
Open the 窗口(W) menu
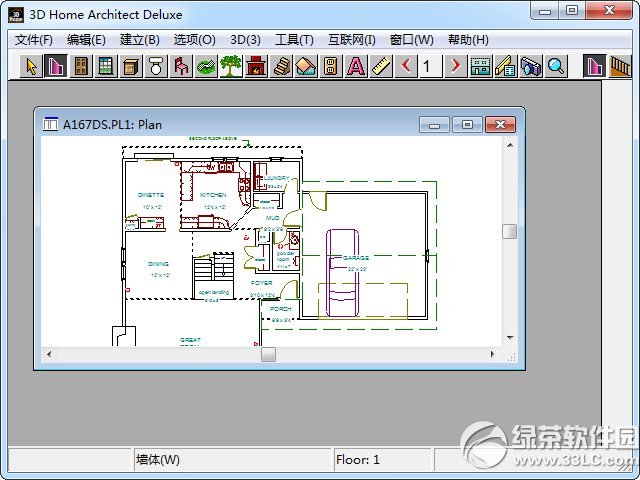click(411, 40)
